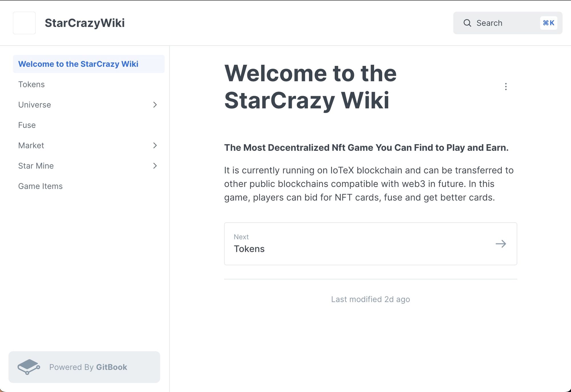Open the page options three-dot menu
Viewport: 571px width, 392px height.
506,87
